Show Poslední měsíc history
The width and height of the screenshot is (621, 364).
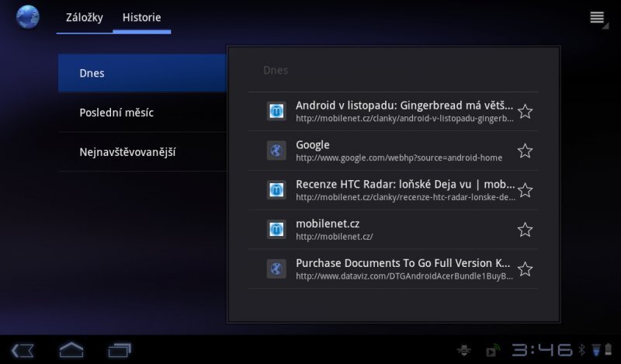[x=142, y=113]
